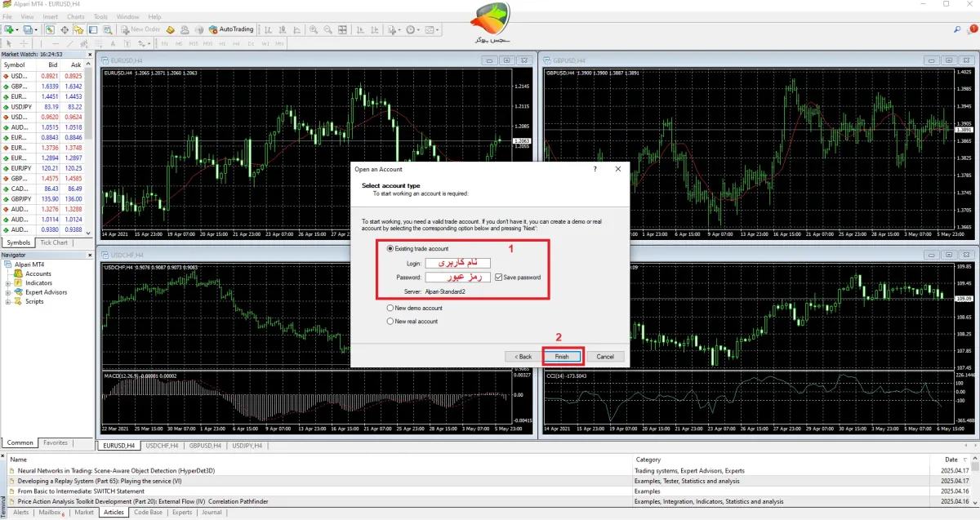This screenshot has height=520, width=980.
Task: Open the Market Watch toolbar icon
Action: point(50,29)
